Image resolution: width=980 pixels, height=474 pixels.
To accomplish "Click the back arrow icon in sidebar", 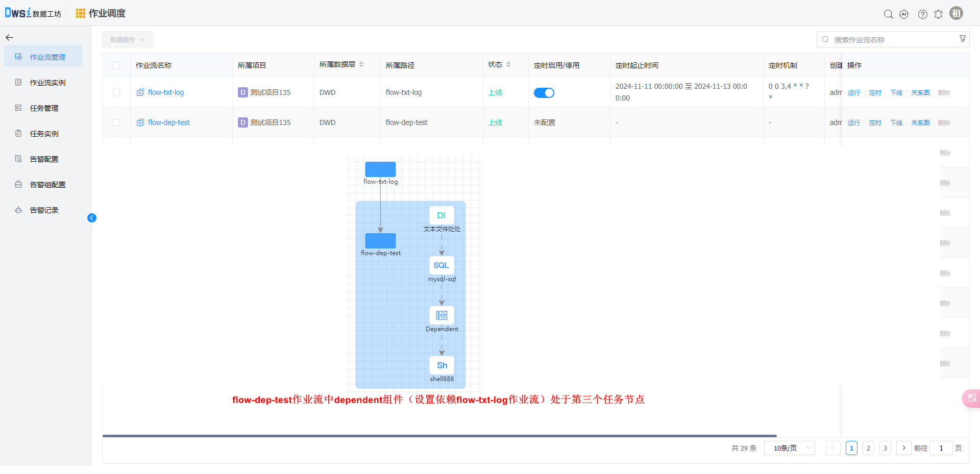I will 9,38.
